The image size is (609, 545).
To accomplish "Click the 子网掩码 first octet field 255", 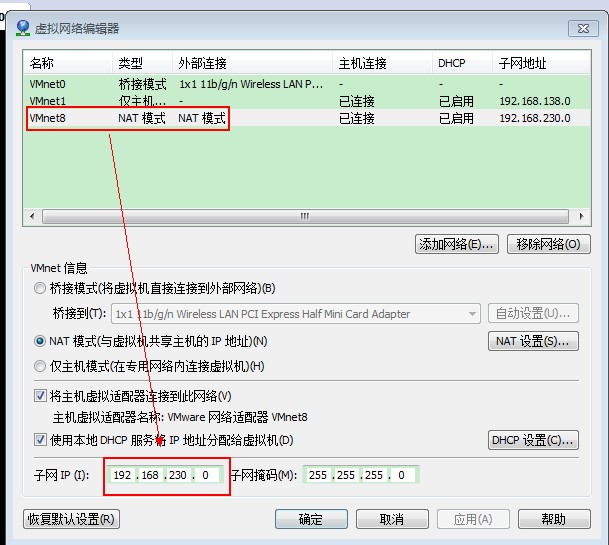I will pos(318,475).
